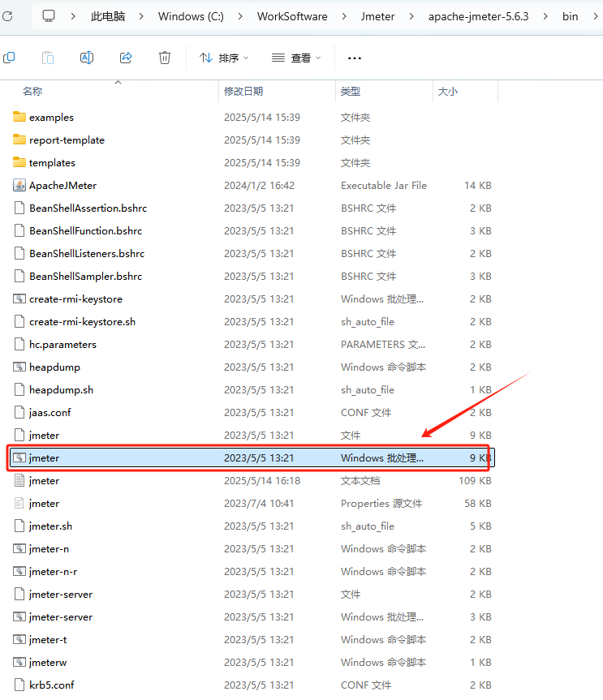This screenshot has height=700, width=603.
Task: Select the hc.parameters file name
Action: click(62, 345)
